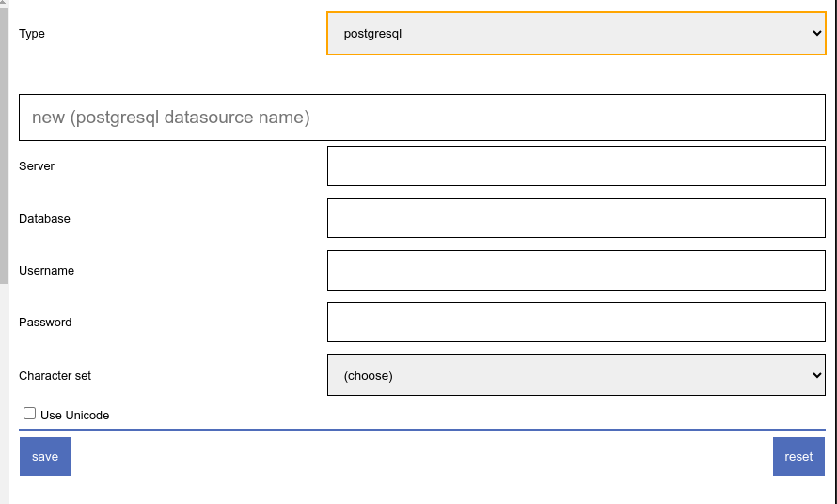Click the Password label text
This screenshot has width=837, height=504.
point(45,323)
